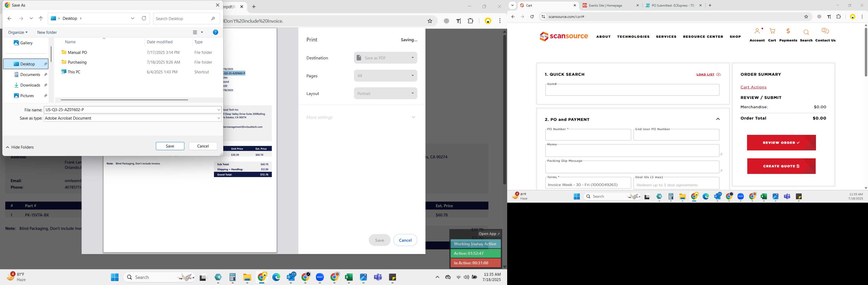Open Microsoft Teams from left taskbar

pyautogui.click(x=378, y=277)
